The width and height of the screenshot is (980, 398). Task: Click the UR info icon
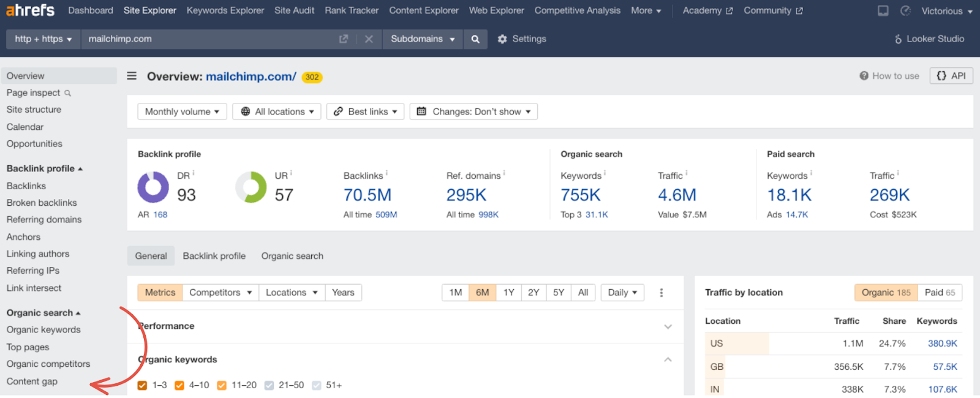[x=291, y=173]
